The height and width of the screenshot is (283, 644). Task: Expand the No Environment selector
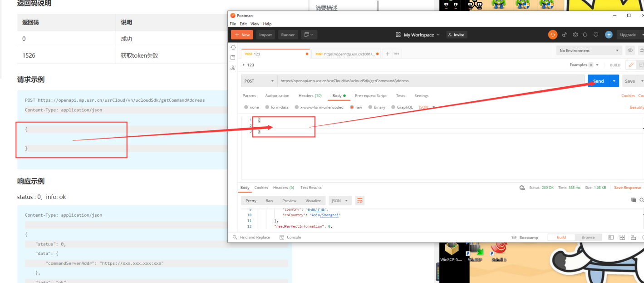(x=589, y=50)
